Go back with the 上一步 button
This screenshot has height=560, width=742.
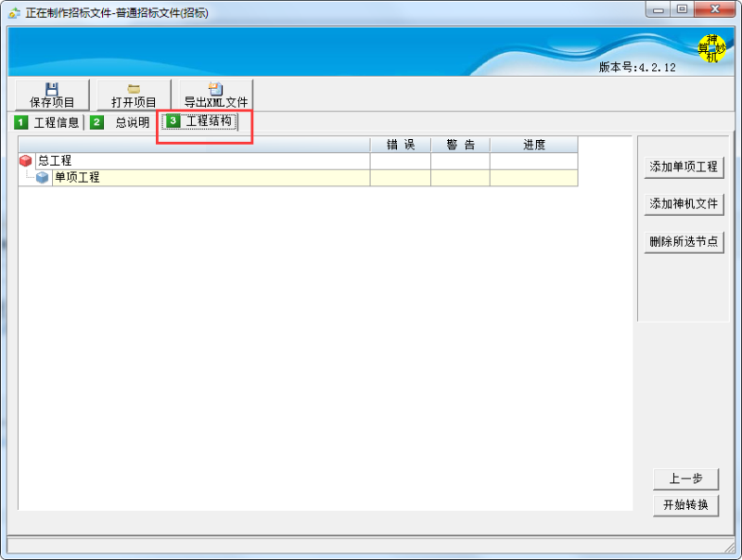click(x=684, y=479)
